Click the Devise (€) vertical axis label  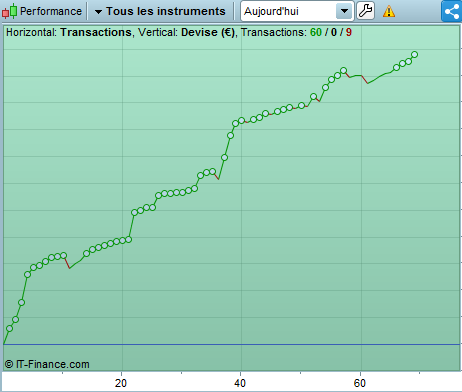[208, 32]
